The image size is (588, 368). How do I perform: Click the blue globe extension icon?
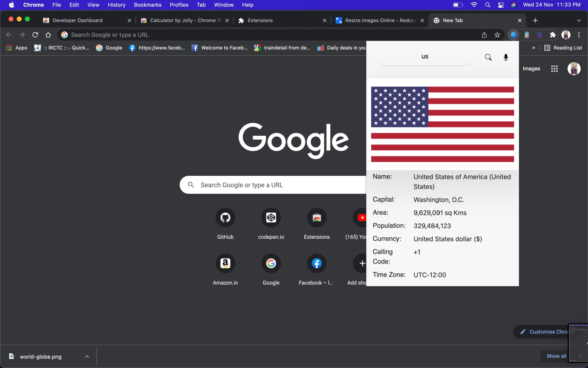pyautogui.click(x=514, y=35)
